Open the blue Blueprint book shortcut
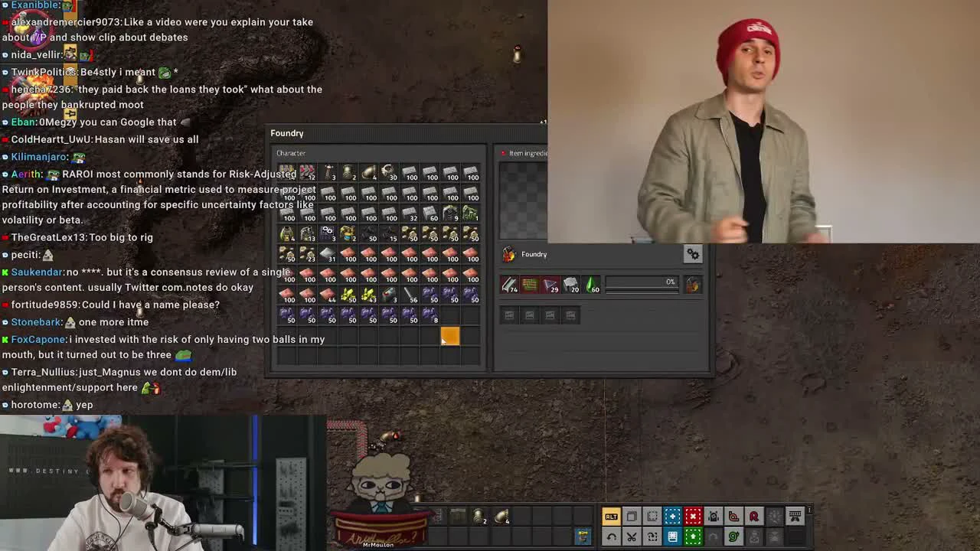 pos(672,536)
